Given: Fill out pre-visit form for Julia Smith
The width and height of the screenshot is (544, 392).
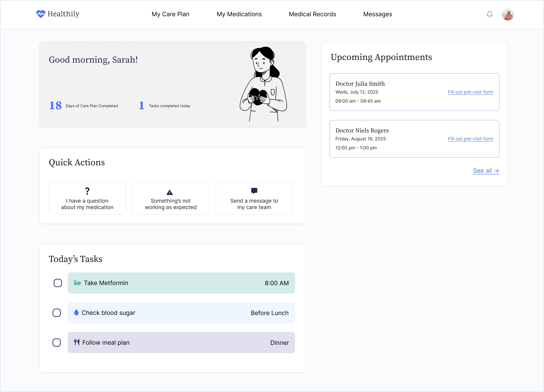Looking at the screenshot, I should click(470, 92).
